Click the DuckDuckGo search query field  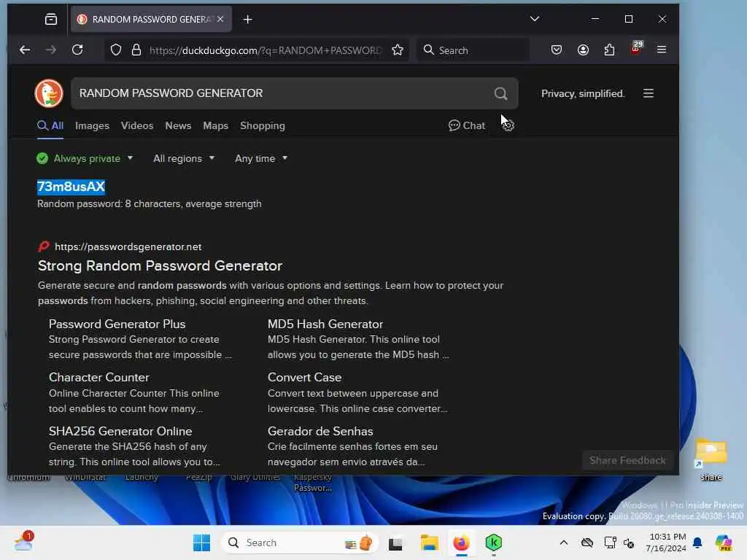pyautogui.click(x=281, y=93)
